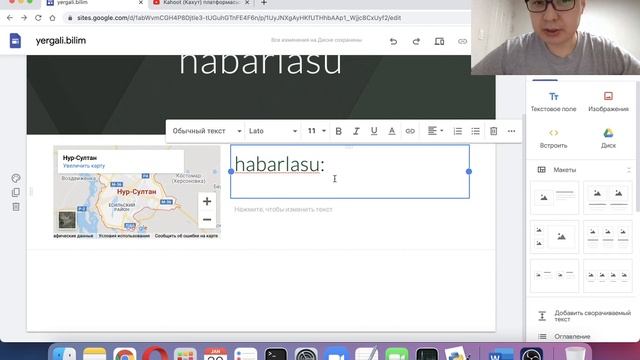Click the copy link icon in header

tap(462, 41)
